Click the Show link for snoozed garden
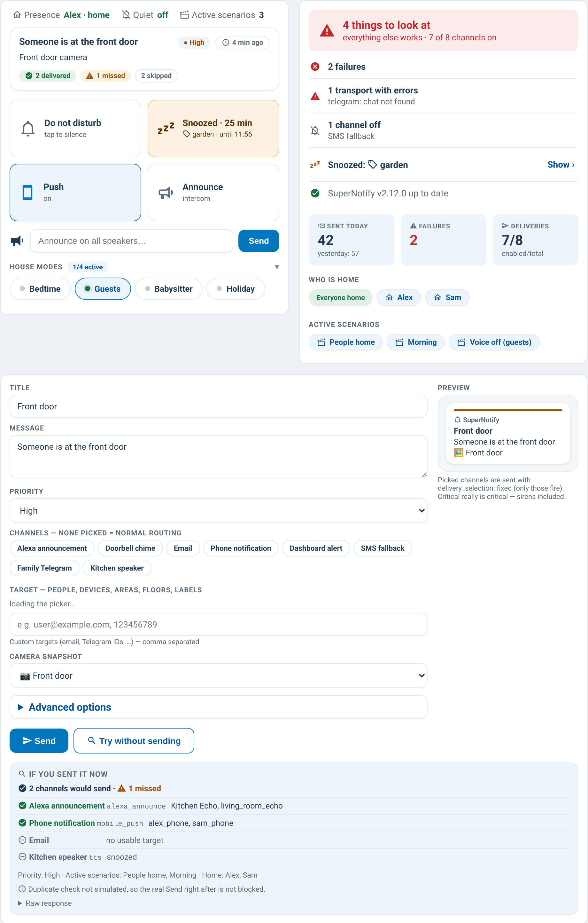 coord(561,164)
